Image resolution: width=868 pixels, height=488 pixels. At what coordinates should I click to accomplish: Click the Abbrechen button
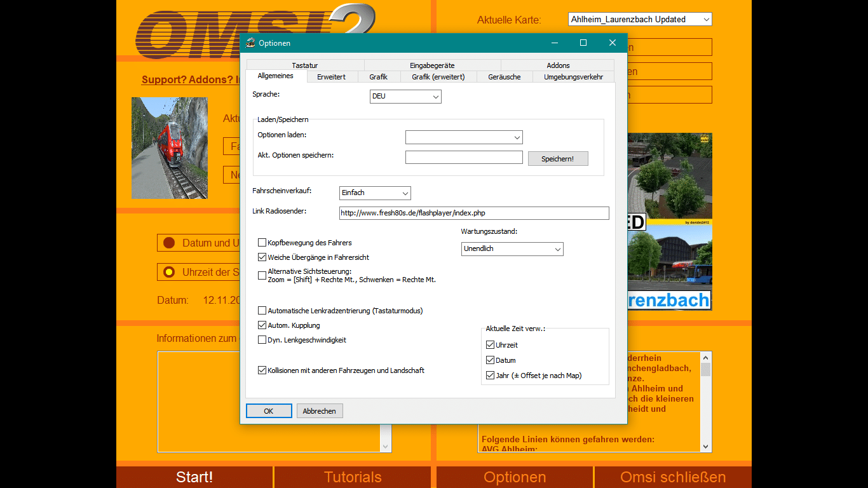tap(320, 411)
